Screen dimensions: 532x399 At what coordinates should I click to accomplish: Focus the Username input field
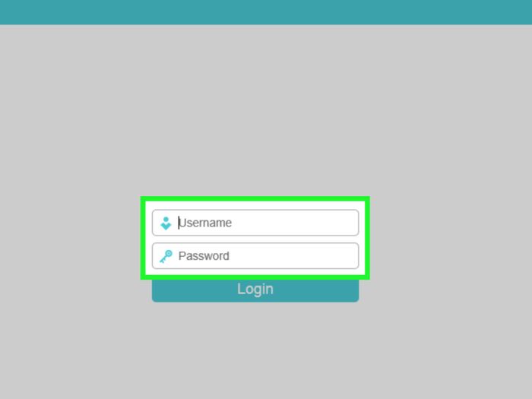click(x=255, y=223)
